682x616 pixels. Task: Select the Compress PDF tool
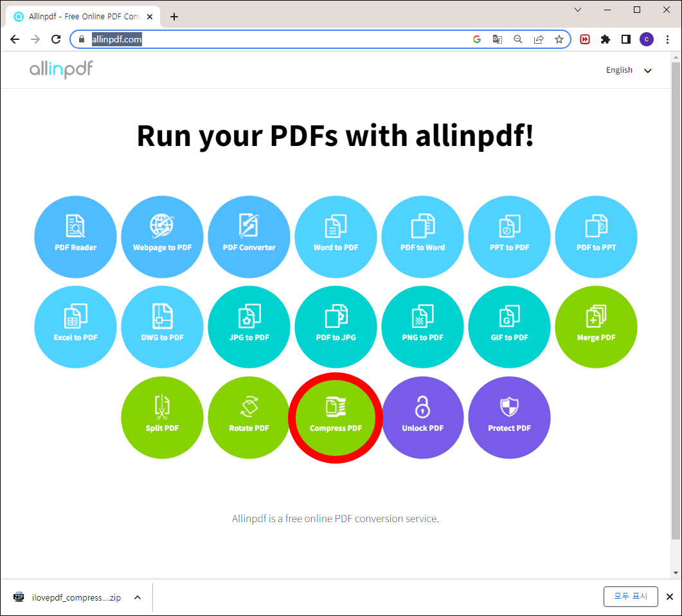click(x=336, y=417)
